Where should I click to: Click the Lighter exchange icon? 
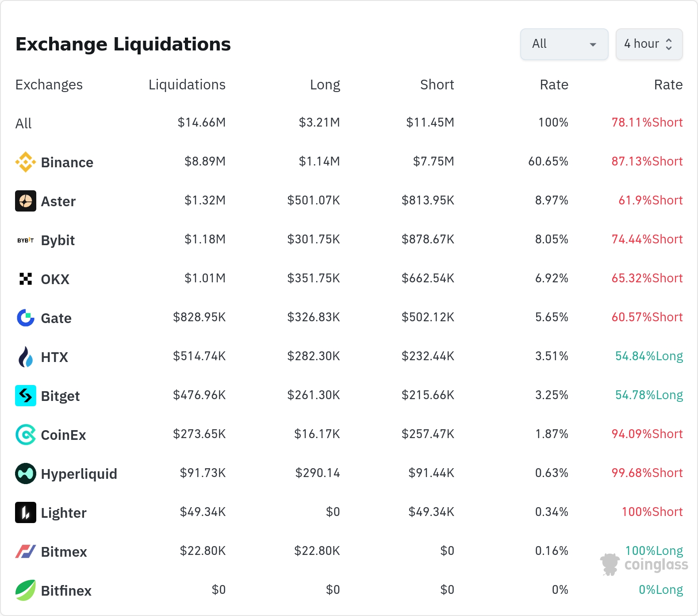click(x=26, y=512)
